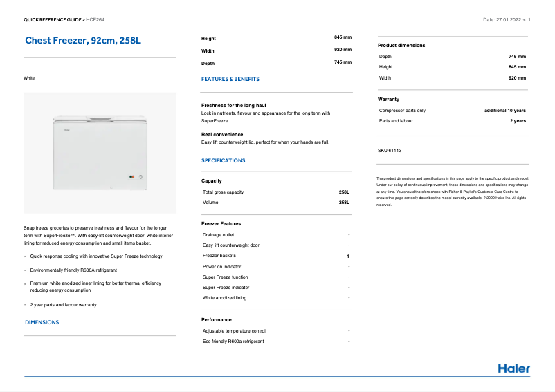Click the date '27.01.2022' in header

tap(508, 20)
